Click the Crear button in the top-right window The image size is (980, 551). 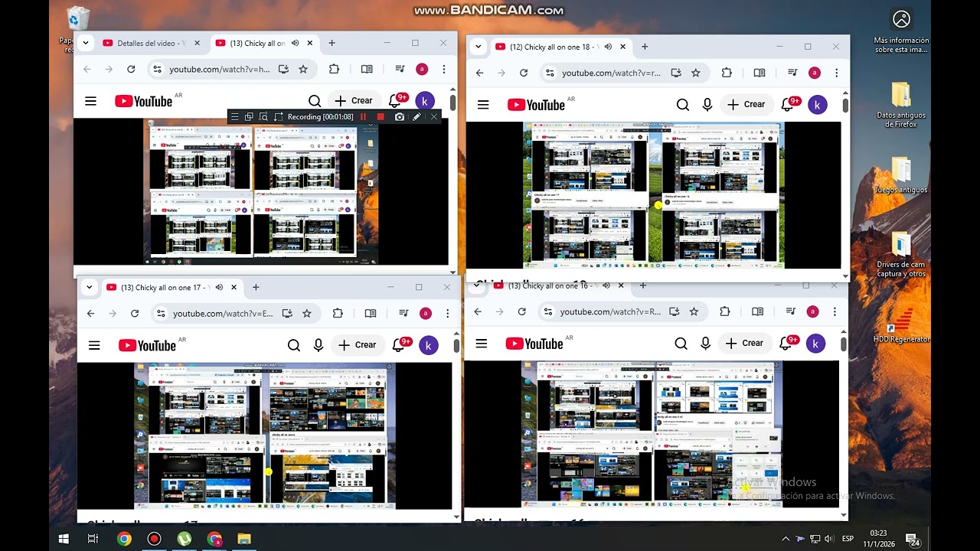click(746, 105)
